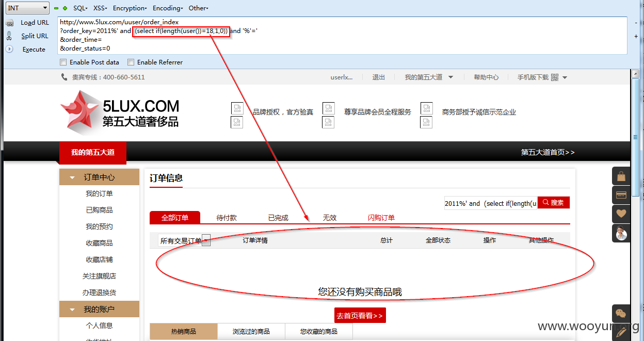
Task: Open 收藏商品 in sidebar
Action: point(99,243)
